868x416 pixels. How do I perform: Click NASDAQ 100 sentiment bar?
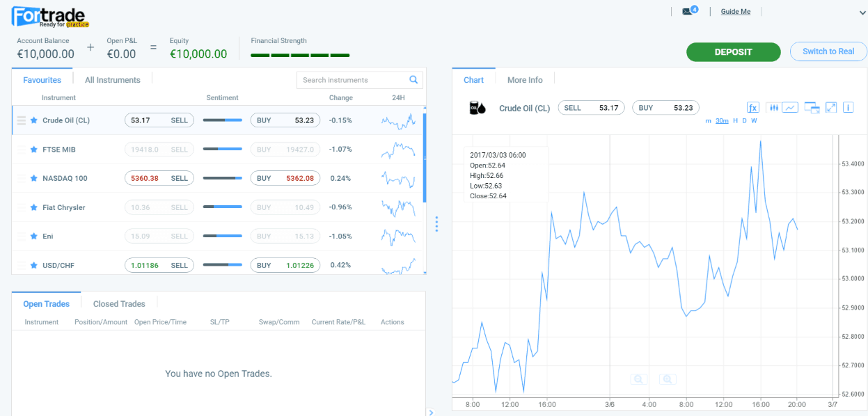pyautogui.click(x=223, y=178)
